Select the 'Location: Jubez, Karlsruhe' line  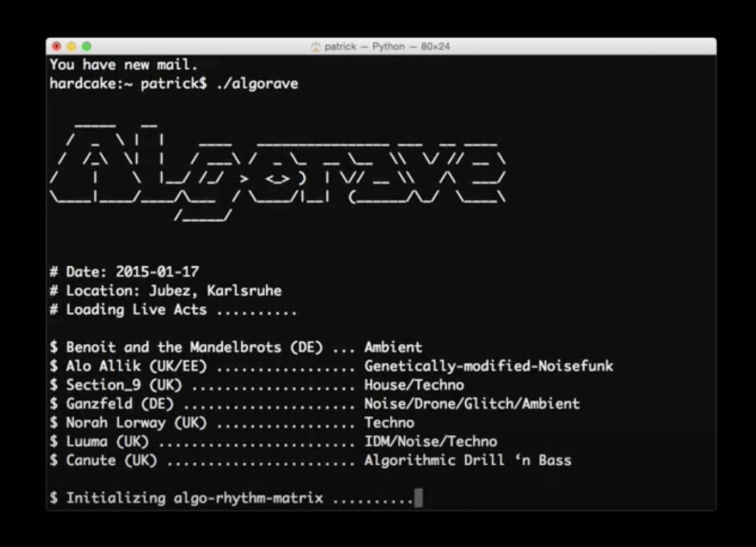click(x=173, y=290)
